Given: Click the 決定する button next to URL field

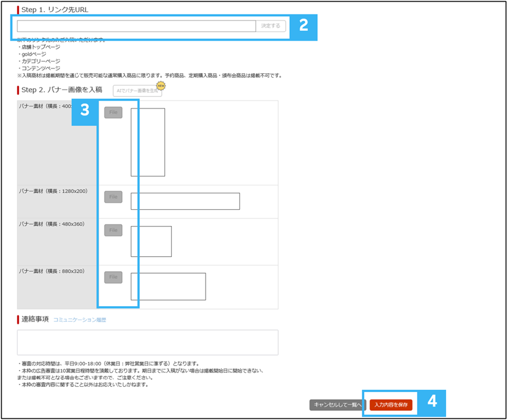Looking at the screenshot, I should coord(271,26).
